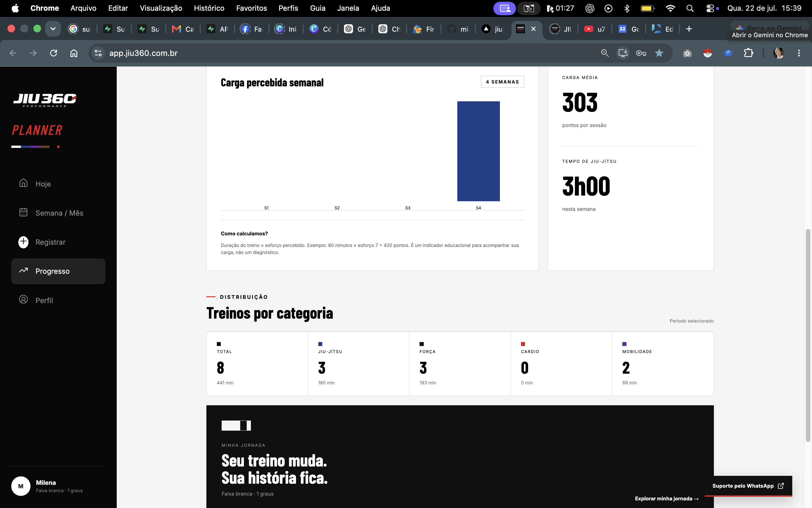Open Hoje from the sidebar

pos(58,183)
